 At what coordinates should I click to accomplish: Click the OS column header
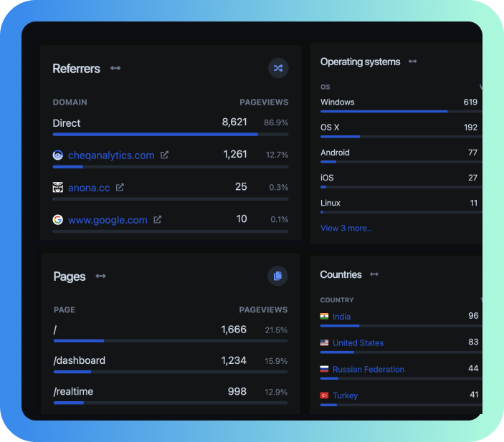pyautogui.click(x=325, y=87)
